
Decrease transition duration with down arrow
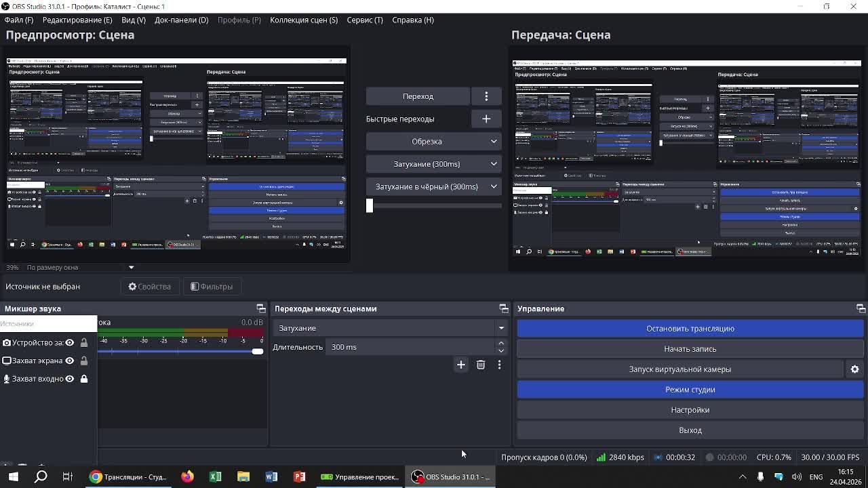coord(501,350)
